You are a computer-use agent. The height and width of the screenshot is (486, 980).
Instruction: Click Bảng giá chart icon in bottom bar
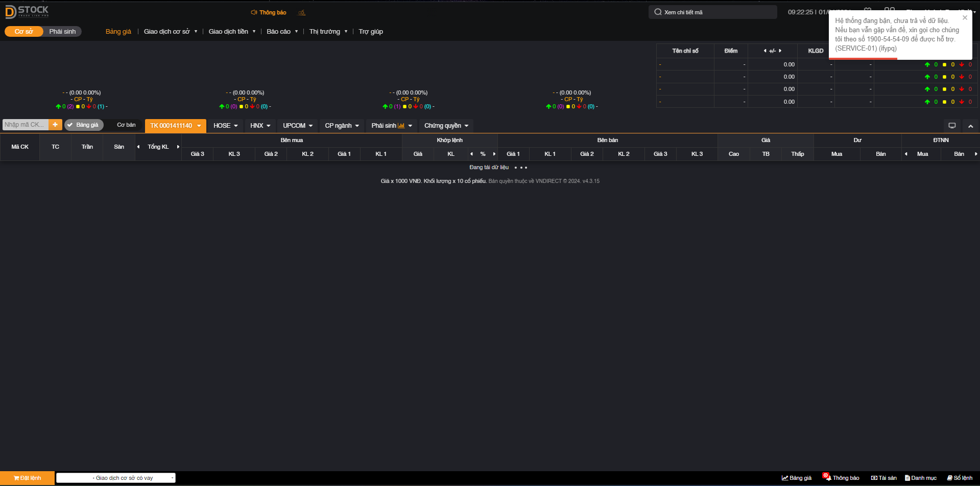coord(797,478)
